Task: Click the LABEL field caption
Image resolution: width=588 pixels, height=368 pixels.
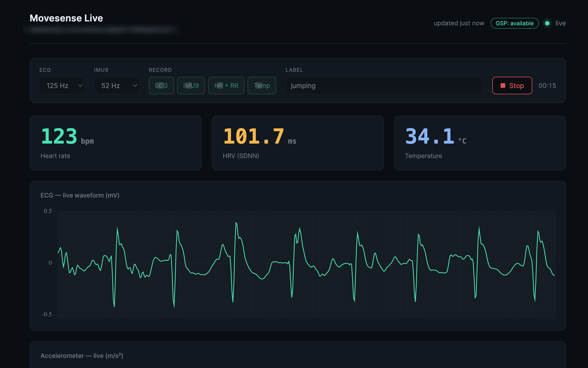Action: click(x=294, y=70)
